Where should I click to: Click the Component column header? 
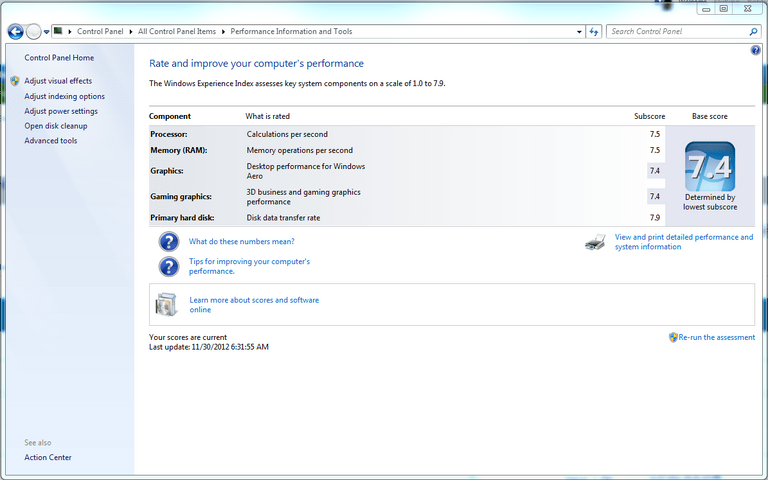pos(170,116)
